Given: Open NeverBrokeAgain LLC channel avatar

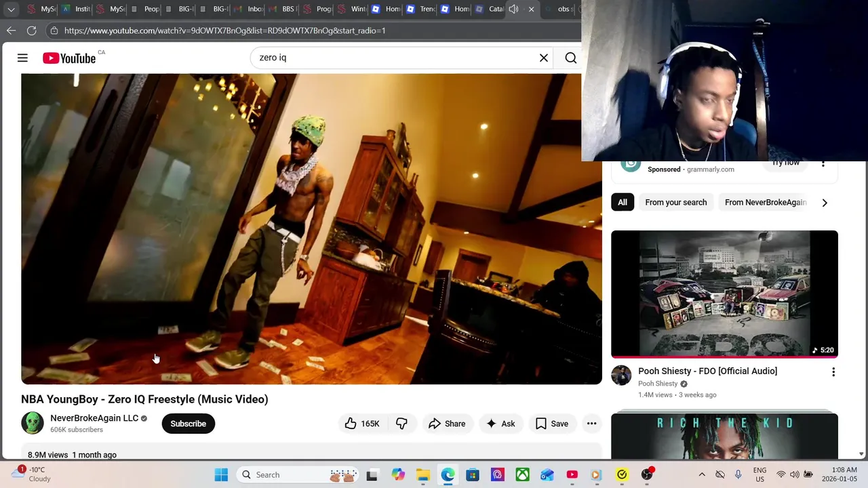Looking at the screenshot, I should (33, 423).
